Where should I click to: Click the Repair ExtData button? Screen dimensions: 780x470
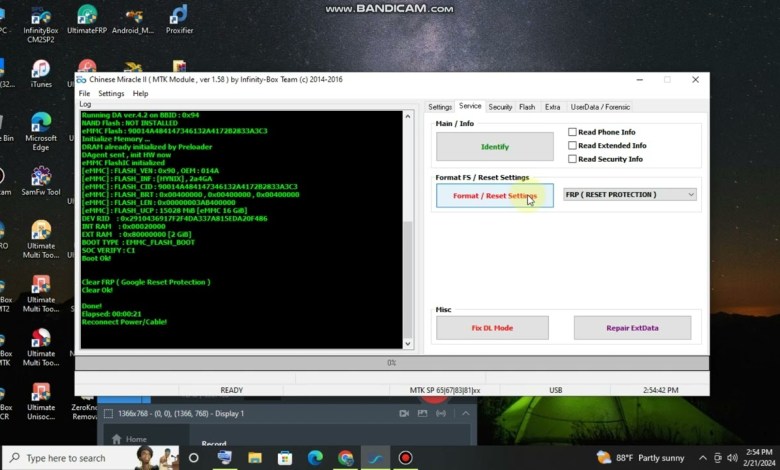[632, 328]
